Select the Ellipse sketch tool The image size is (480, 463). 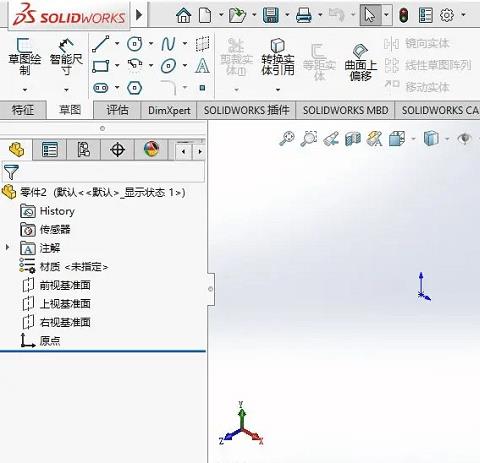coord(168,66)
